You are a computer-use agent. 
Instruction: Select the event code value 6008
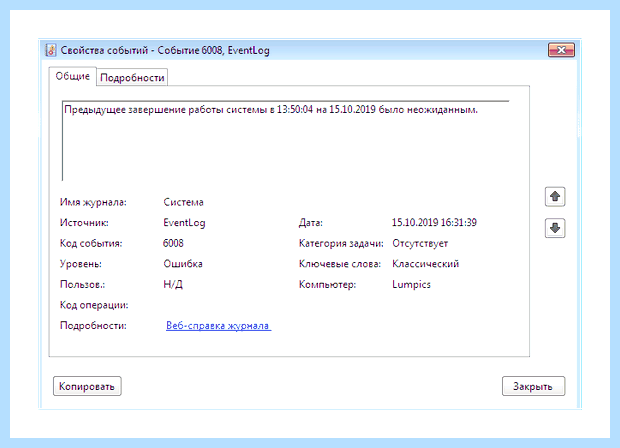coord(173,243)
